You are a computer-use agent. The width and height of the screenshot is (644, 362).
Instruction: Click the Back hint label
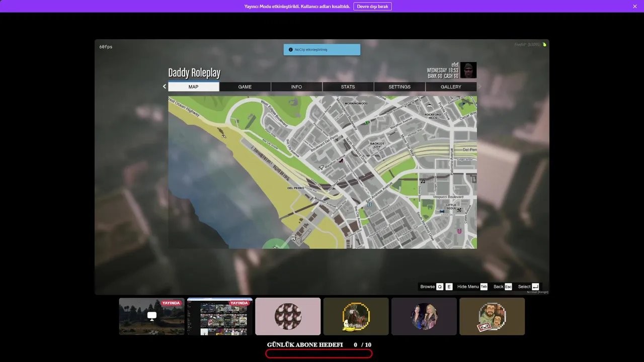498,287
